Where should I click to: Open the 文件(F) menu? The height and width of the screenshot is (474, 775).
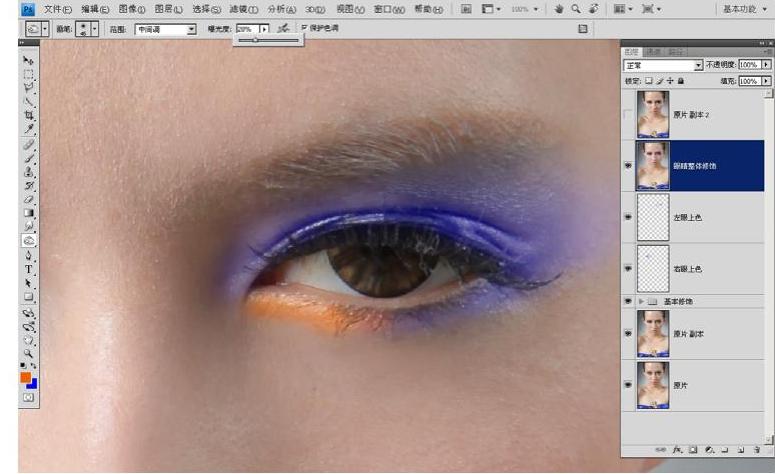click(57, 9)
